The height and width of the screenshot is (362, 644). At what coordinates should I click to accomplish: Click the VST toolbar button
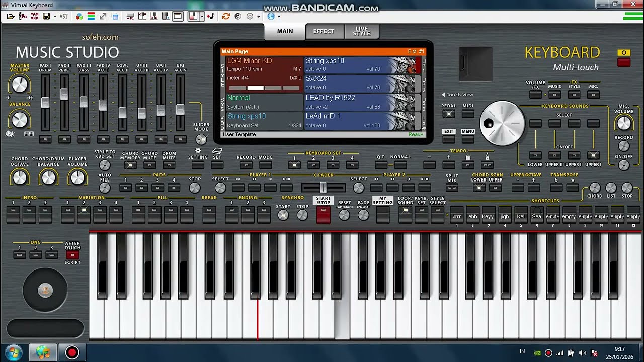[x=63, y=16]
